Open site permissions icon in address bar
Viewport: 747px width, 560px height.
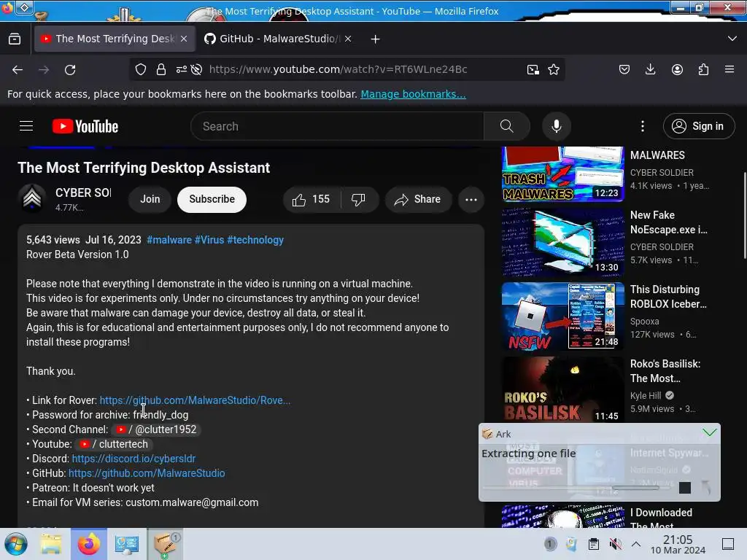pos(181,69)
